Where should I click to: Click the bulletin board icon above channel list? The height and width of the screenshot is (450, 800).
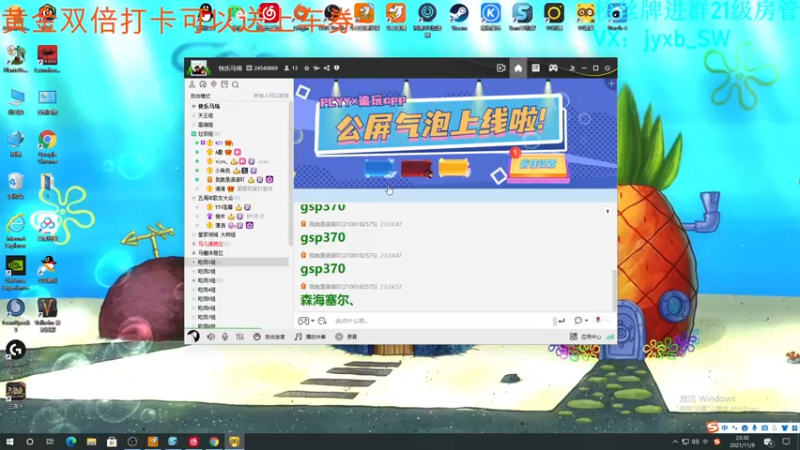[224, 85]
